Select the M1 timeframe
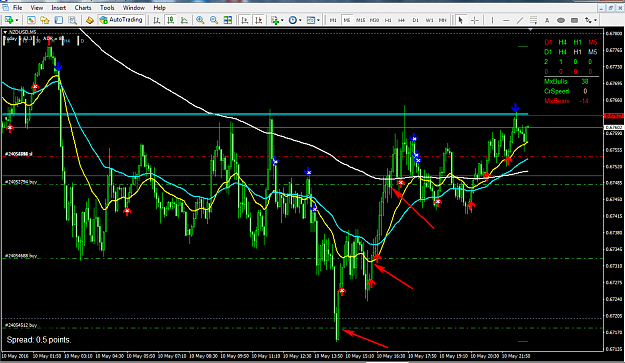The width and height of the screenshot is (625, 363). coord(333,20)
